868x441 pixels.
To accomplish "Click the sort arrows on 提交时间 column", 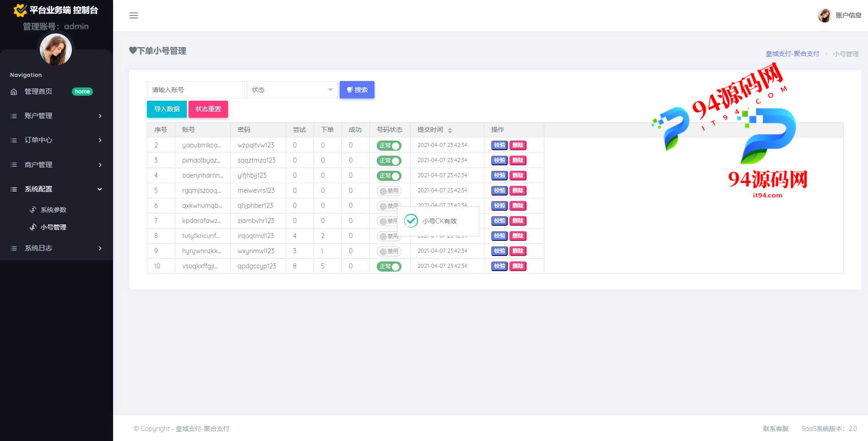I will (x=450, y=130).
